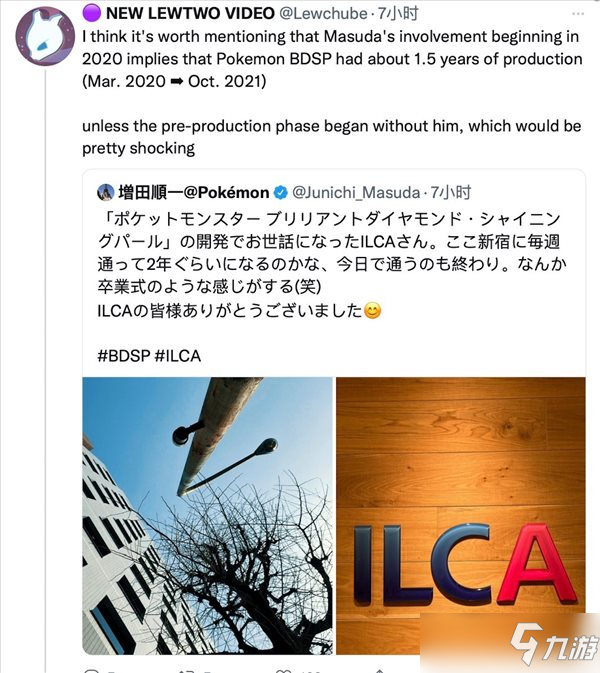The image size is (600, 673).
Task: Open the Lewtwo profile avatar
Action: pos(45,36)
